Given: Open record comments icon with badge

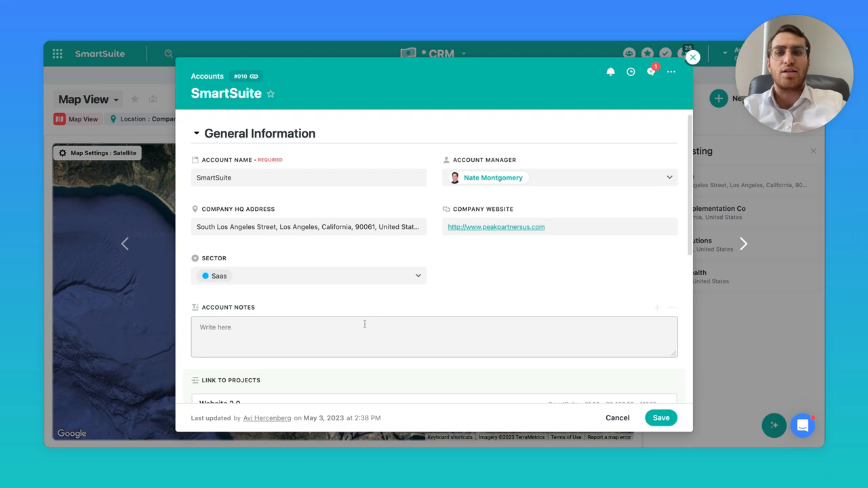Looking at the screenshot, I should pyautogui.click(x=652, y=71).
